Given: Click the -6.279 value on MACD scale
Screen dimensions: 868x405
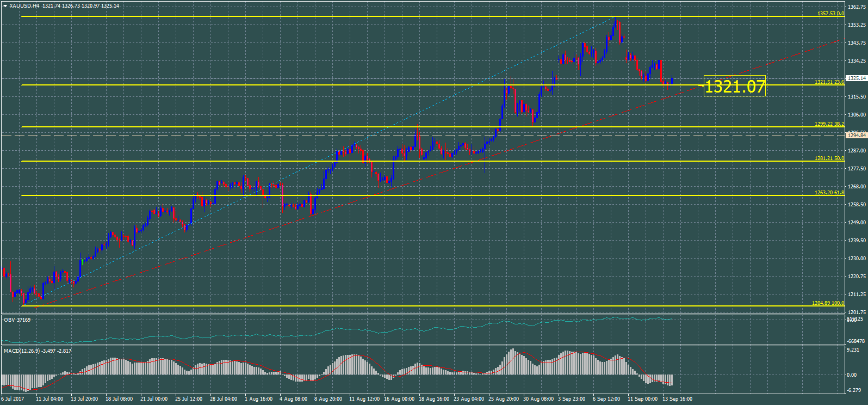Looking at the screenshot, I should (854, 390).
